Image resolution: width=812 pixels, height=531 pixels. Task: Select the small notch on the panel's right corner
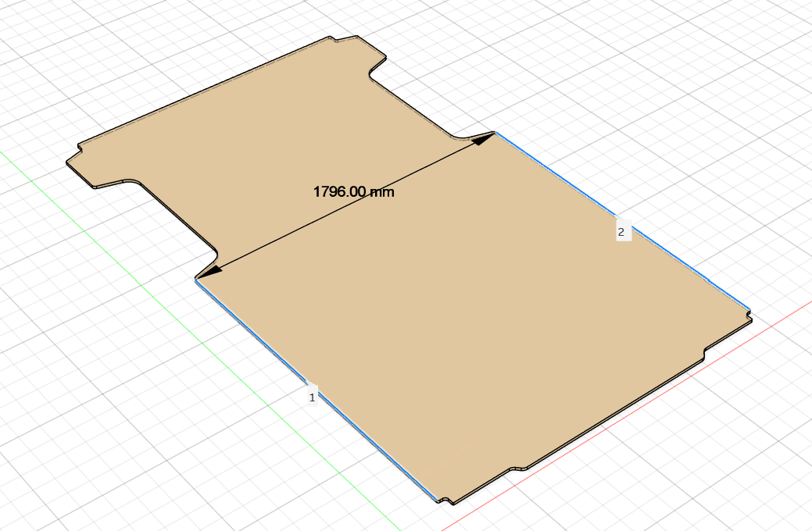click(749, 315)
